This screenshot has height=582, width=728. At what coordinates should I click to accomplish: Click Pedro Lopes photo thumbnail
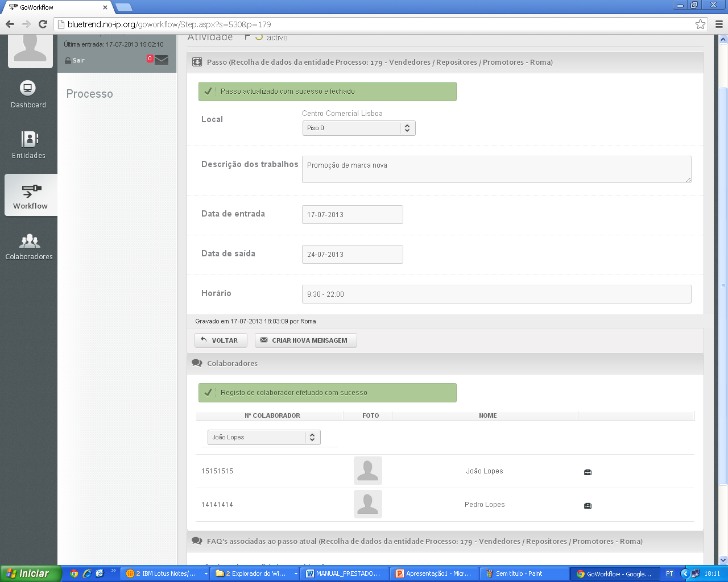(368, 504)
